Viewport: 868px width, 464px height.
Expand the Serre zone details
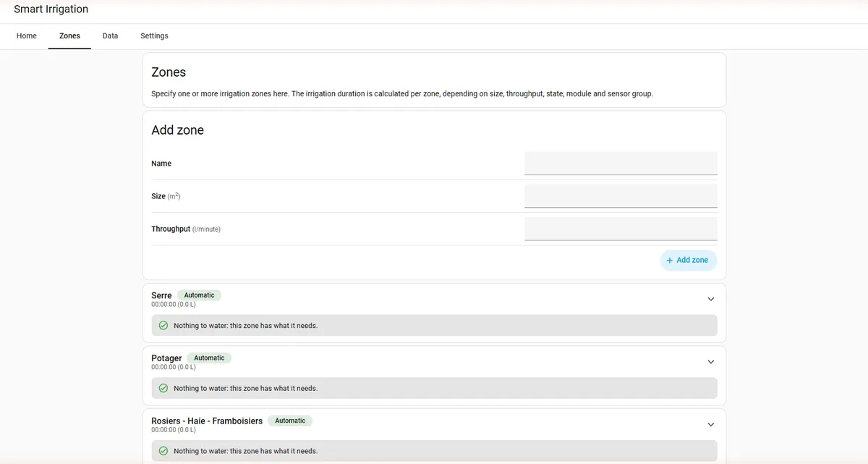pyautogui.click(x=710, y=299)
